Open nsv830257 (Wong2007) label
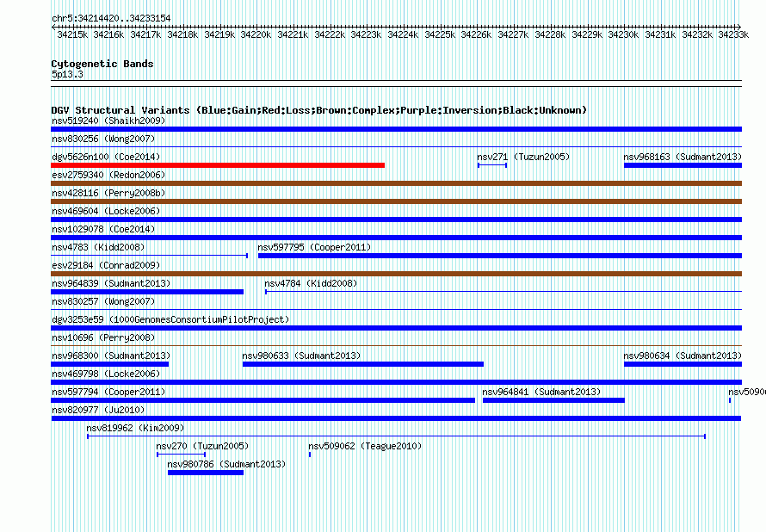This screenshot has width=766, height=532. [x=103, y=301]
